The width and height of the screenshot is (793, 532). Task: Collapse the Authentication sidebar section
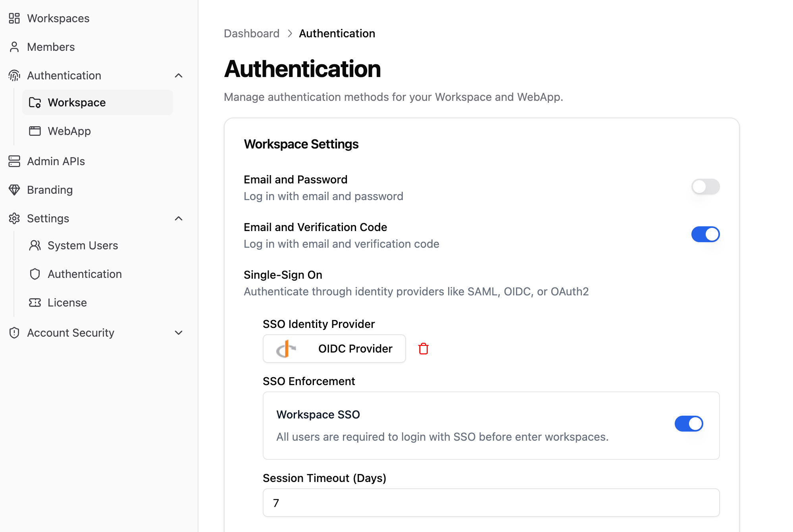coord(179,75)
